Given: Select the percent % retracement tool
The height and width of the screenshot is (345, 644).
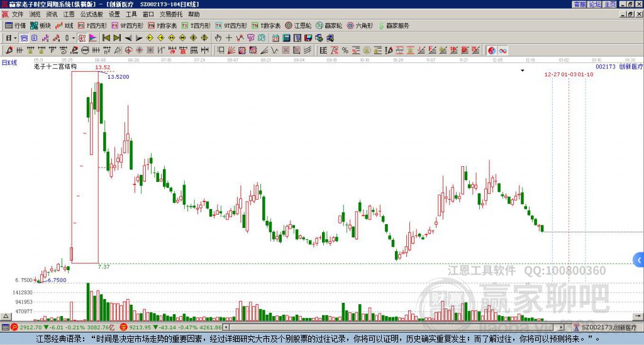Looking at the screenshot, I should coord(345,50).
